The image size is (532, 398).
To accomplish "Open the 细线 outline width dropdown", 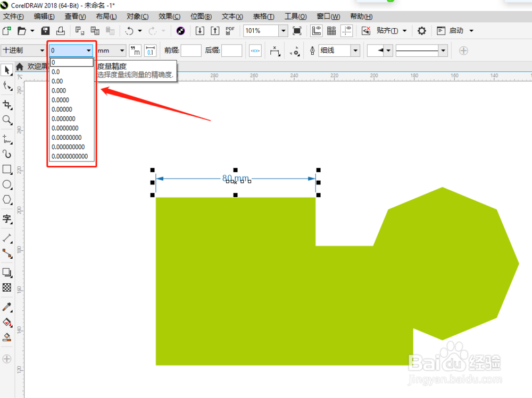I will [355, 50].
